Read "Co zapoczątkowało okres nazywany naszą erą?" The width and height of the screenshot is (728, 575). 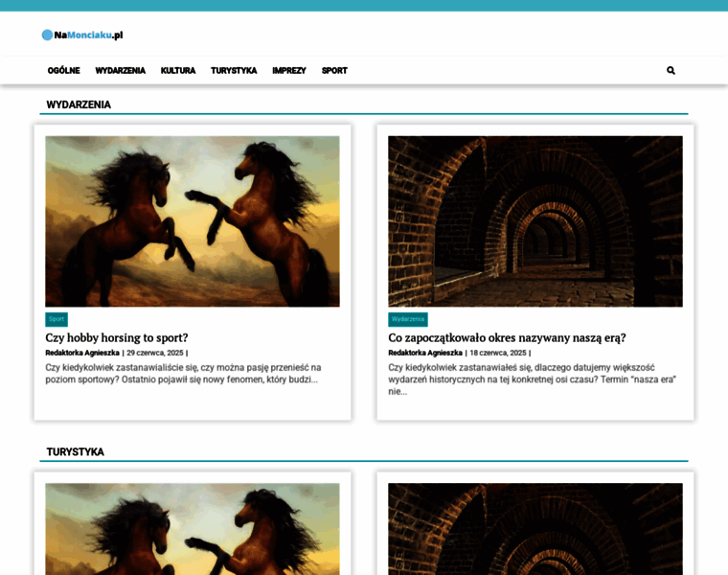[x=507, y=337]
